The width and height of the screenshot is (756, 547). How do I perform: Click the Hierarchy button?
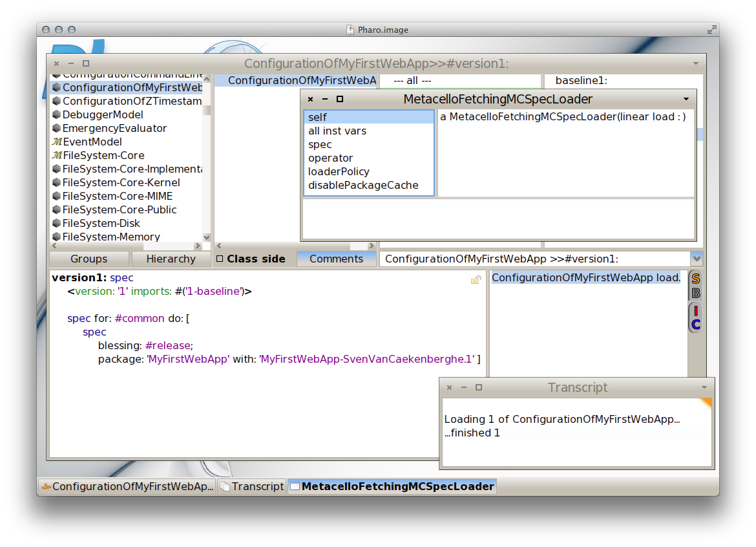(171, 259)
